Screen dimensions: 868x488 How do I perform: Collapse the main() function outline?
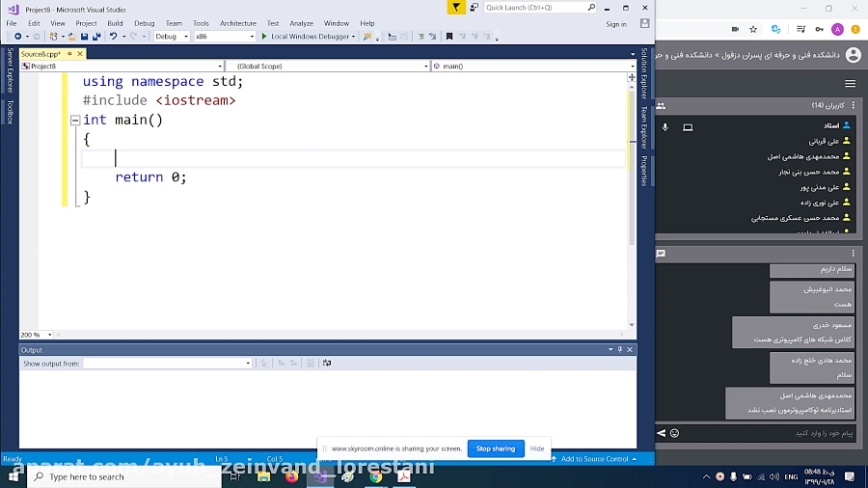(75, 120)
